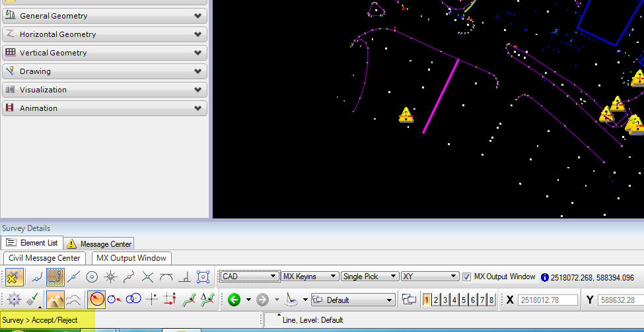644x332 pixels.
Task: Expand the Animation task group
Action: pos(105,108)
